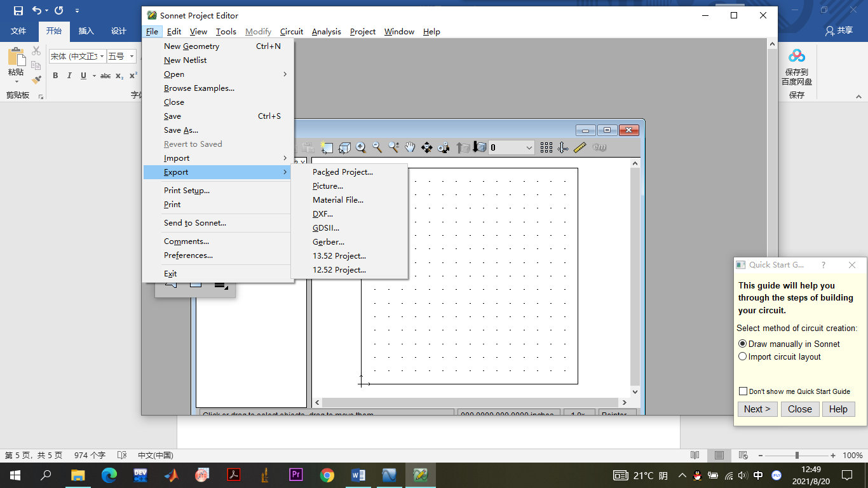Click the Format Painter brush icon

[36, 80]
